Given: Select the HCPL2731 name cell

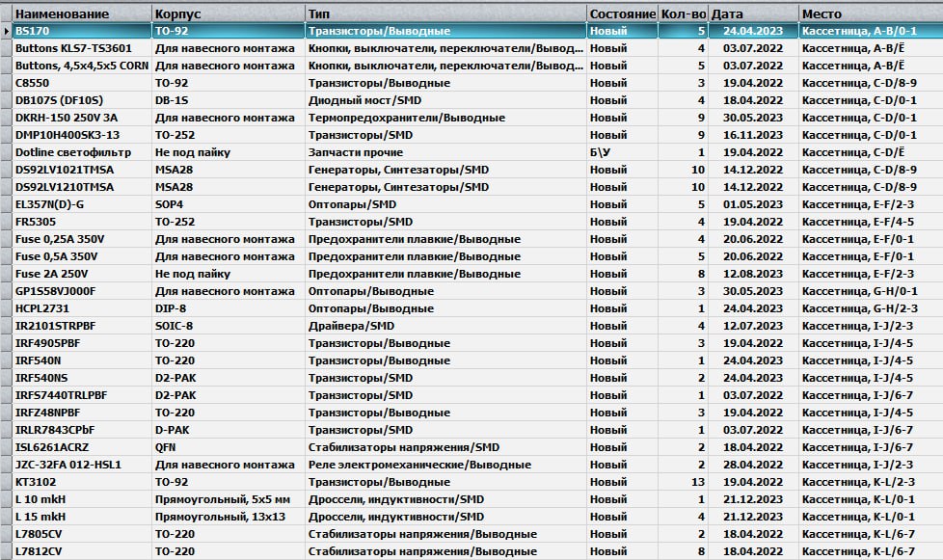Looking at the screenshot, I should pyautogui.click(x=82, y=308).
